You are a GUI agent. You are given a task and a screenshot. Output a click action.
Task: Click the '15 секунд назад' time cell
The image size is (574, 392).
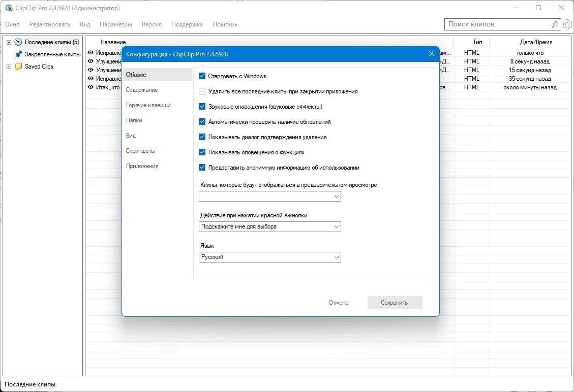(530, 70)
